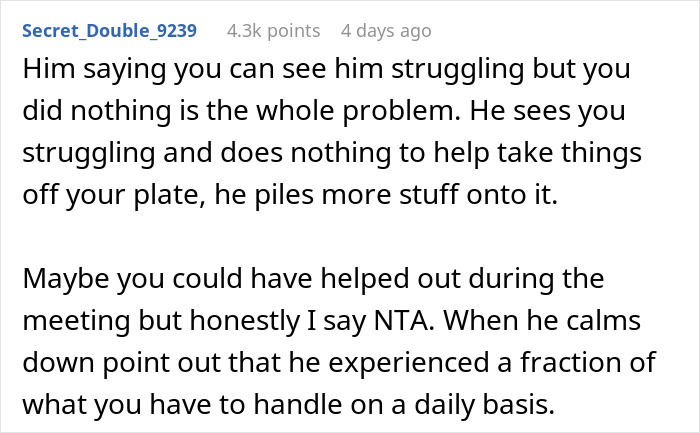Viewport: 700px width, 433px height.
Task: Click the word Maybe starting the second paragraph
Action: click(65, 279)
